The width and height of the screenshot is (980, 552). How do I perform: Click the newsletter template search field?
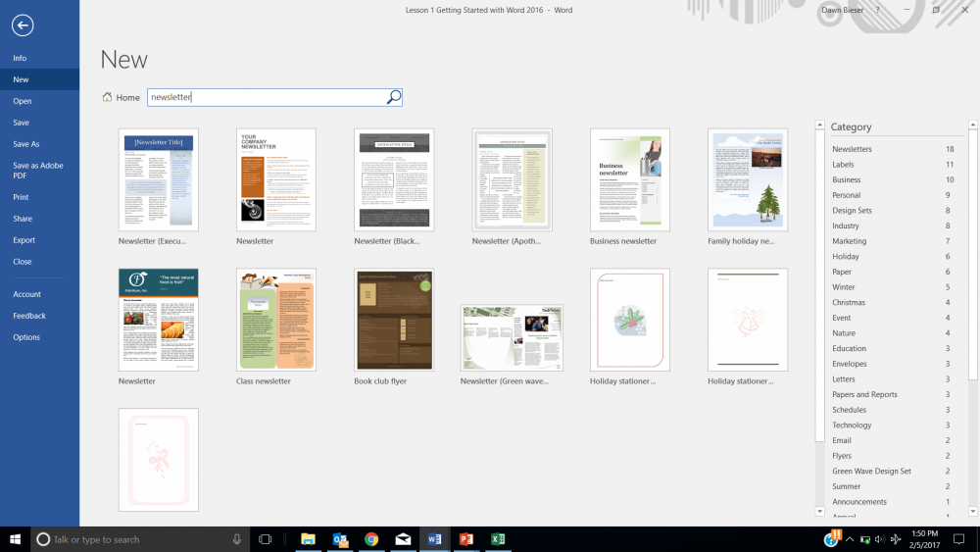tap(265, 97)
